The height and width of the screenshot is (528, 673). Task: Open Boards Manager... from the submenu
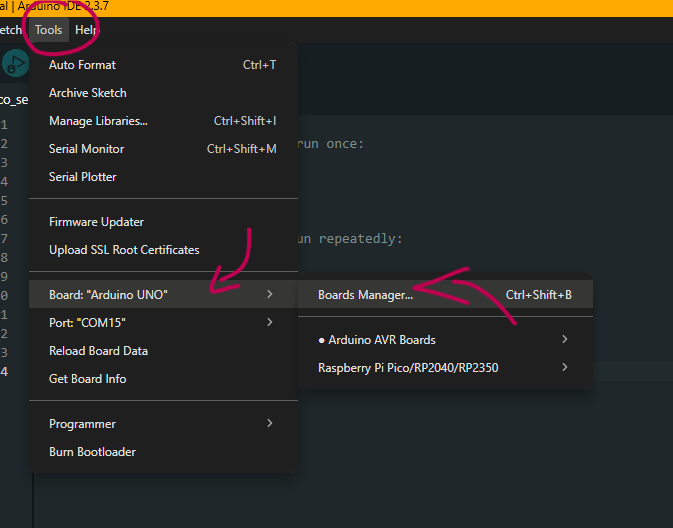pos(365,295)
